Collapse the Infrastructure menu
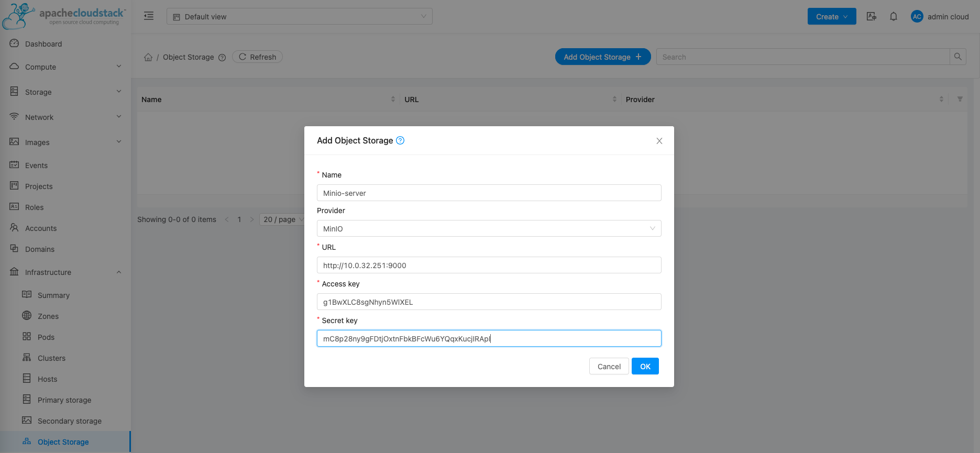This screenshot has height=453, width=980. point(119,272)
